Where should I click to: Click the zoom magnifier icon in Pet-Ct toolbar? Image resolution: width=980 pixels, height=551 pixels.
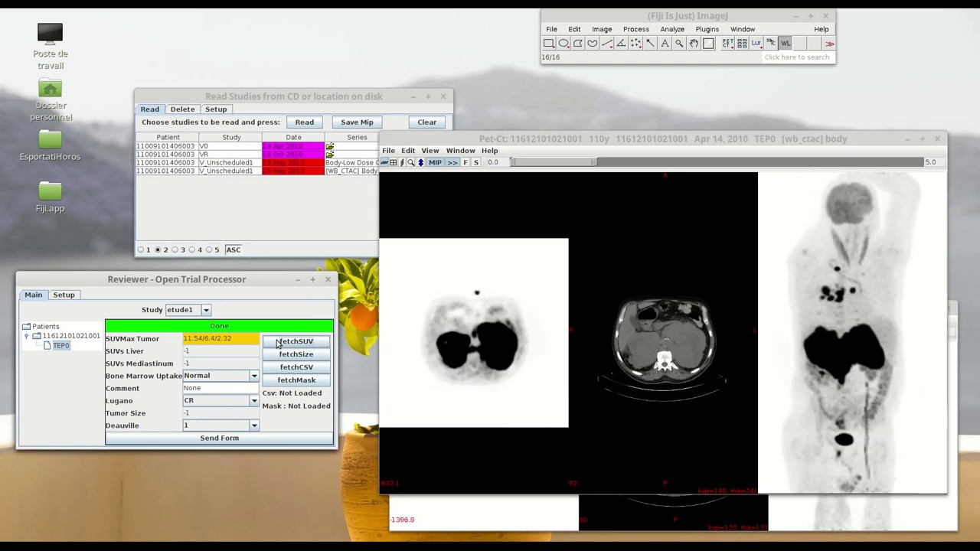411,162
